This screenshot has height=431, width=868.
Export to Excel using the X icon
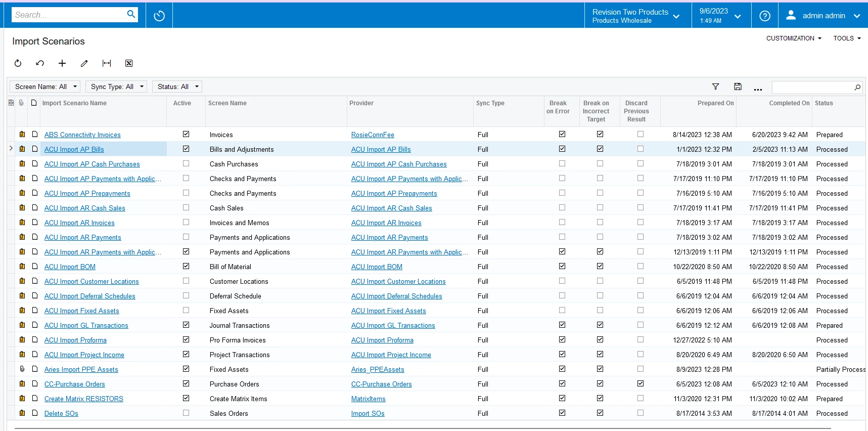point(129,63)
